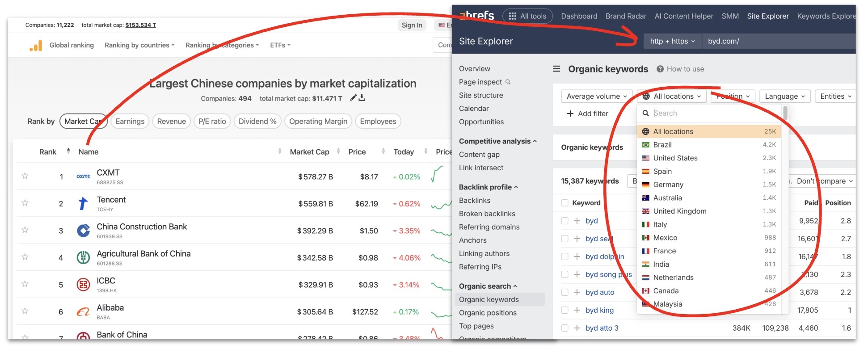The image size is (868, 353).
Task: Select Australia in the locations list
Action: [x=709, y=198]
